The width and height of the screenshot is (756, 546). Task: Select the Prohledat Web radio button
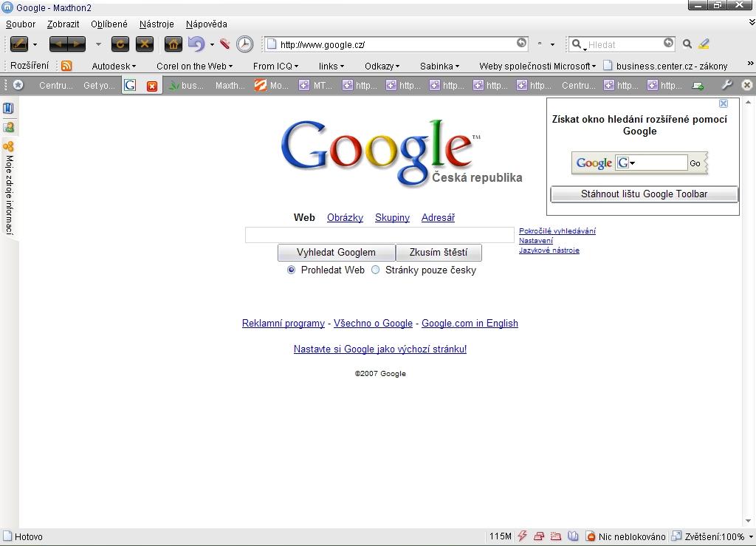[291, 270]
